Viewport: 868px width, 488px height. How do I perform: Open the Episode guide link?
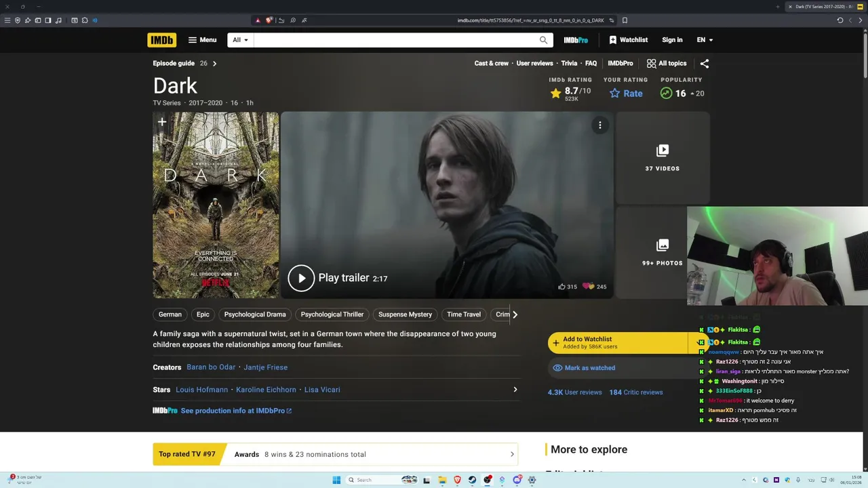[x=174, y=63]
